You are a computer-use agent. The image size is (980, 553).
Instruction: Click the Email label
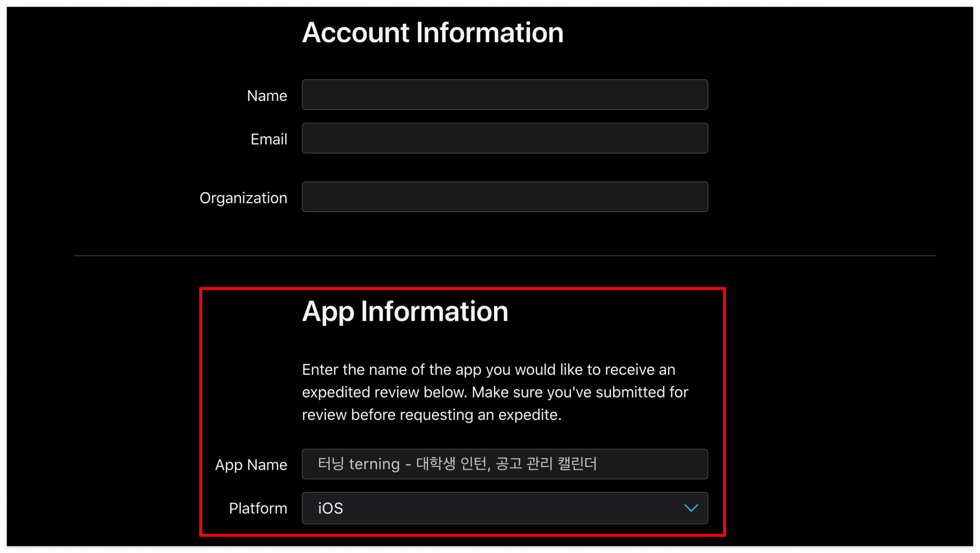(x=269, y=139)
